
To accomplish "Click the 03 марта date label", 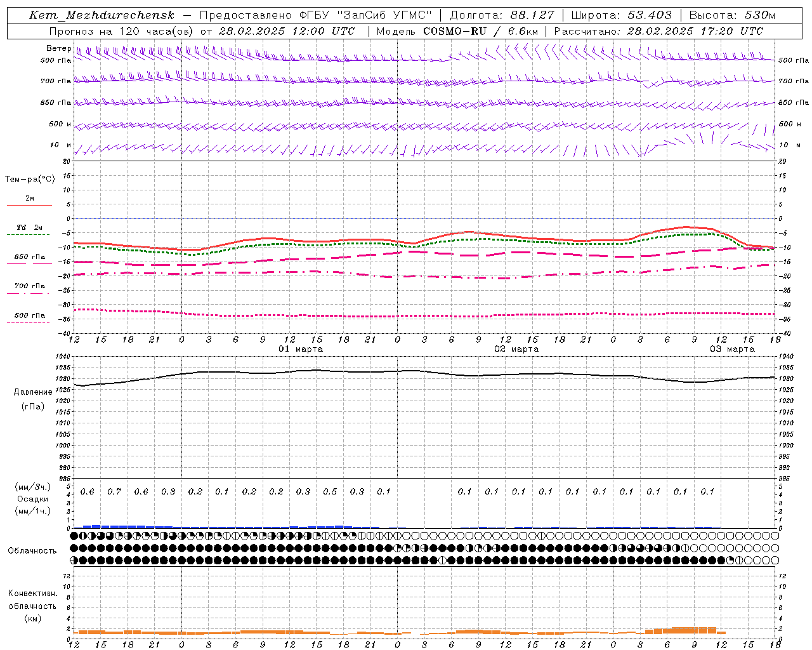I will pos(732,349).
